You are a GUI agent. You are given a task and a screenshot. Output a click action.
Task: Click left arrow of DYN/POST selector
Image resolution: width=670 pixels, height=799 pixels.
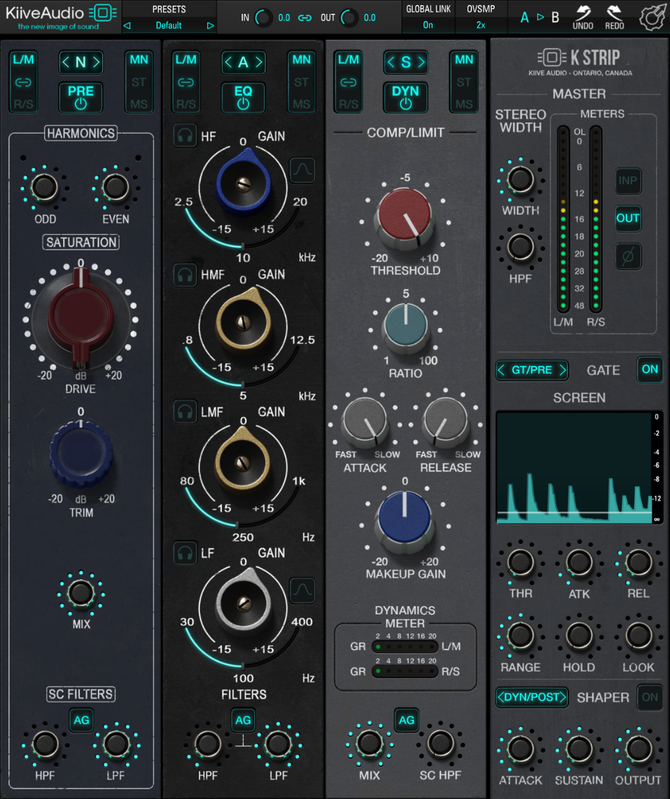[501, 697]
